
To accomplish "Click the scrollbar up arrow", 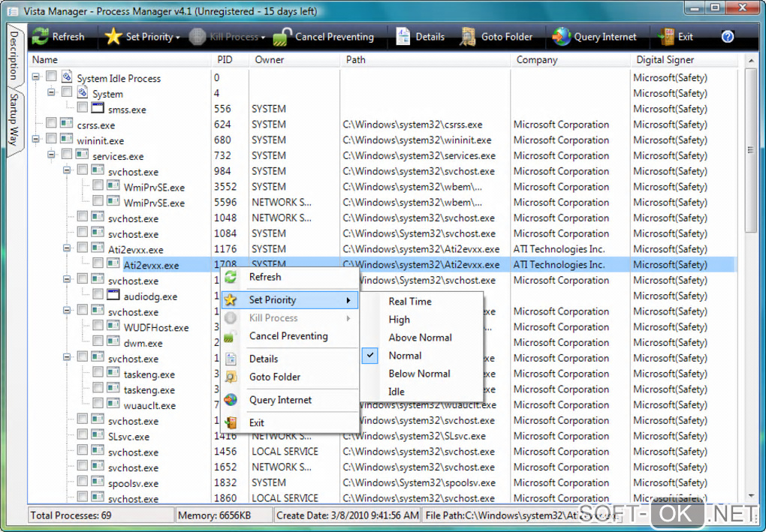I will click(750, 61).
